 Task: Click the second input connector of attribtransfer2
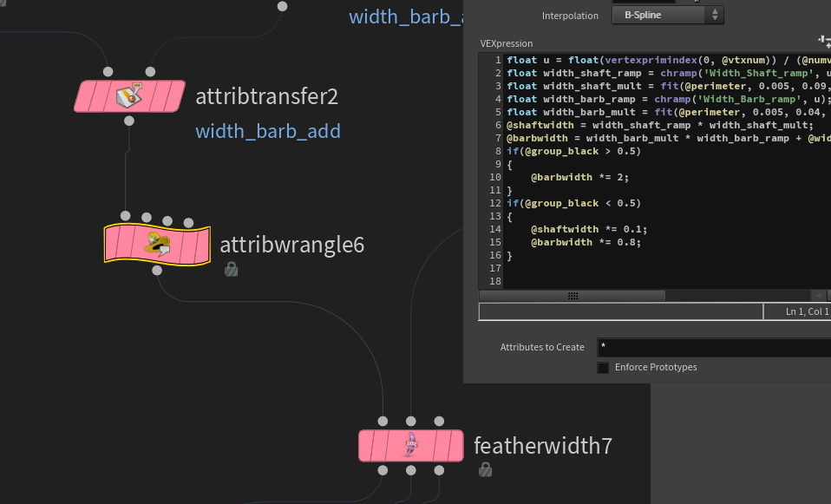pos(151,71)
